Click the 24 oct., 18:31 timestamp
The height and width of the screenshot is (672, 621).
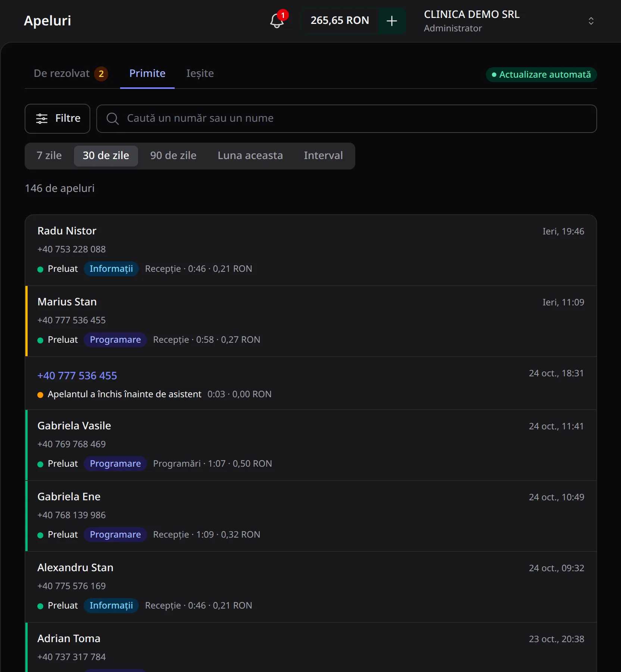click(x=556, y=373)
